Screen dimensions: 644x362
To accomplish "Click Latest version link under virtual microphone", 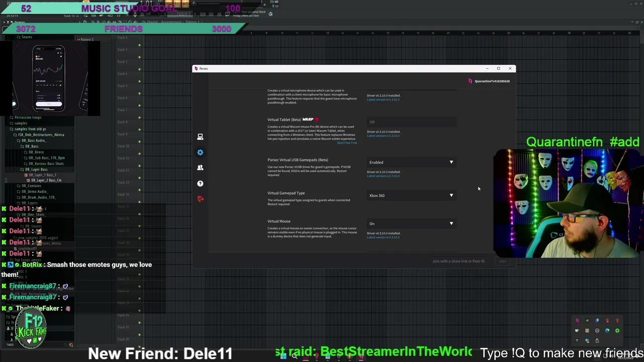I will click(383, 100).
